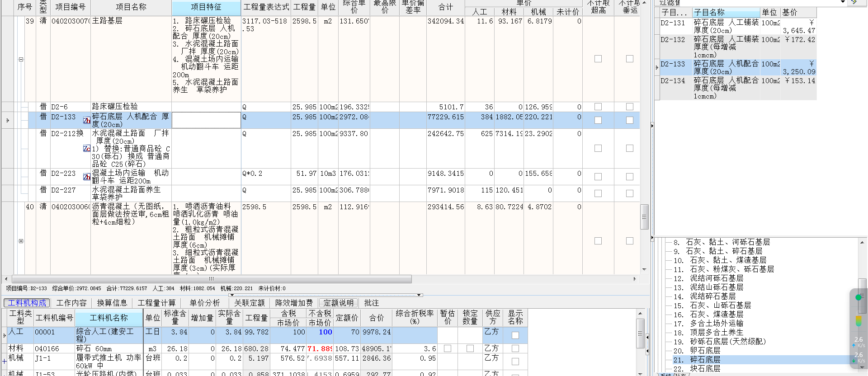Expand the J1-1 履带式推土机 machine row
This screenshot has width=868, height=376.
pos(4,361)
